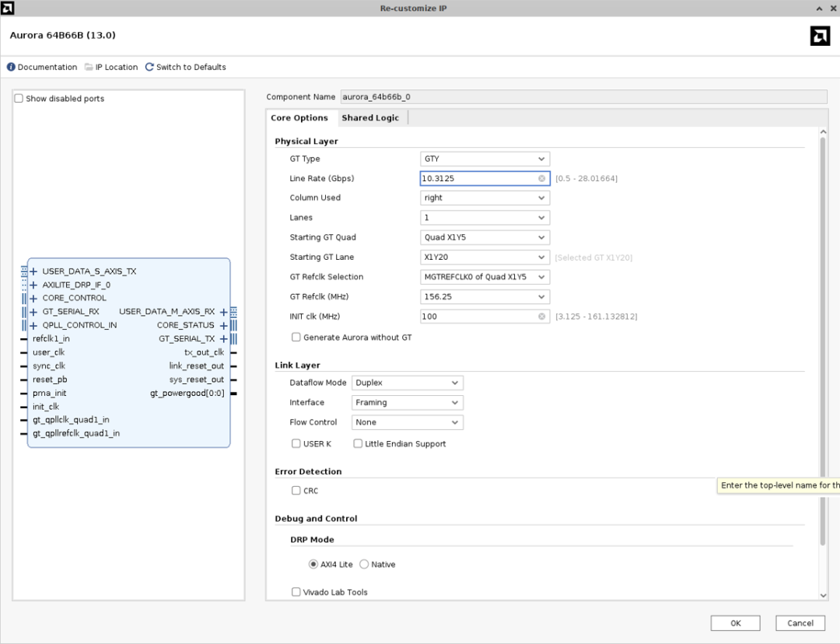
Task: Click the Cancel button
Action: (x=800, y=623)
